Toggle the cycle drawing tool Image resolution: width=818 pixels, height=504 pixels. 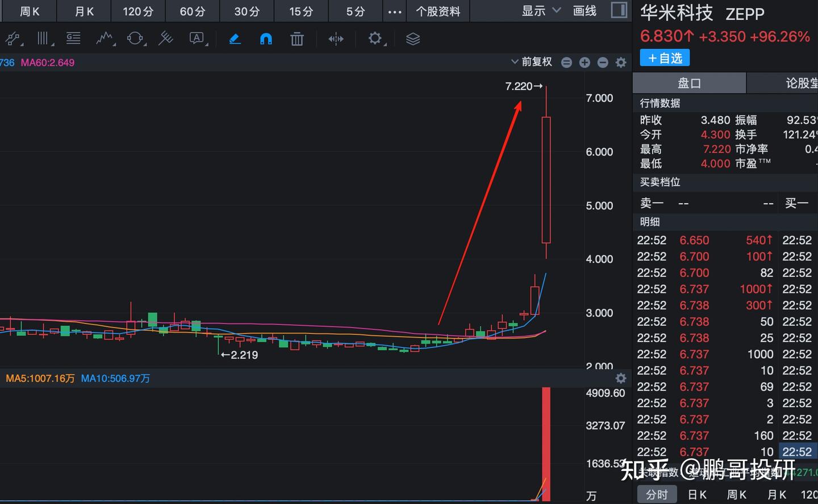point(135,39)
